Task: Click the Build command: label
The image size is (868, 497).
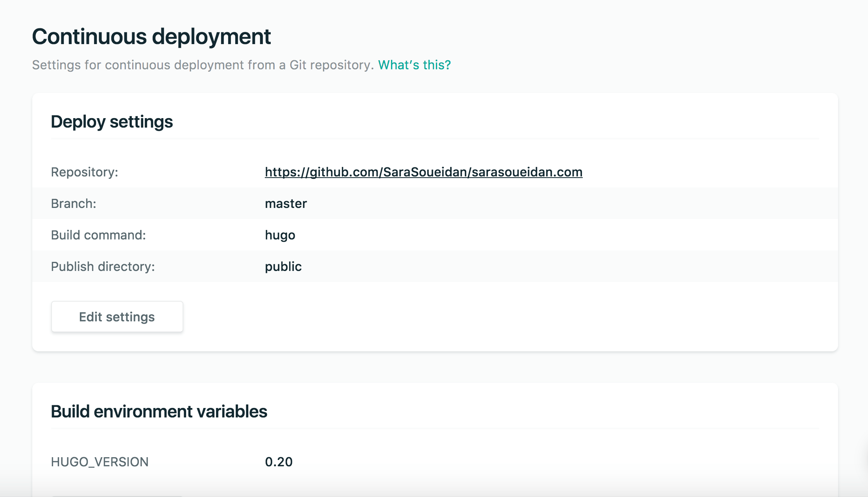Action: tap(98, 235)
